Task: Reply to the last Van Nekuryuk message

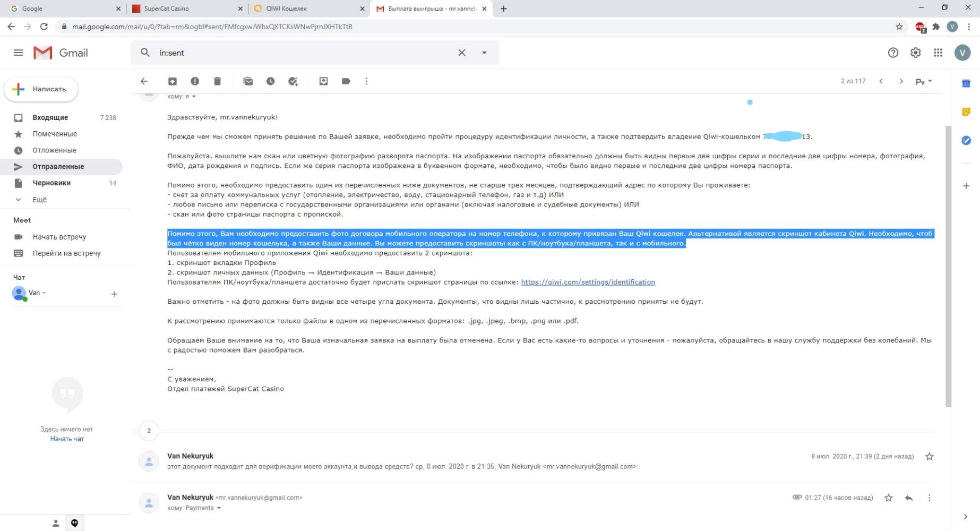Action: (x=909, y=498)
